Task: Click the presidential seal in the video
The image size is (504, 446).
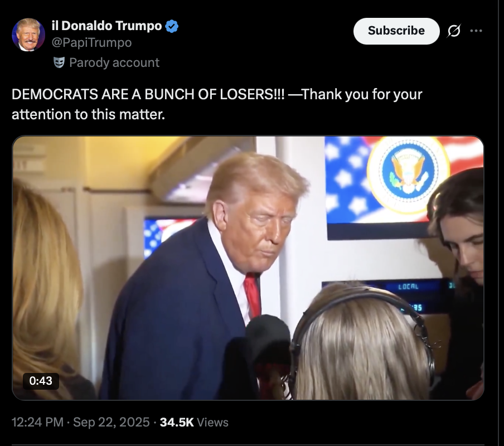Action: [x=408, y=175]
